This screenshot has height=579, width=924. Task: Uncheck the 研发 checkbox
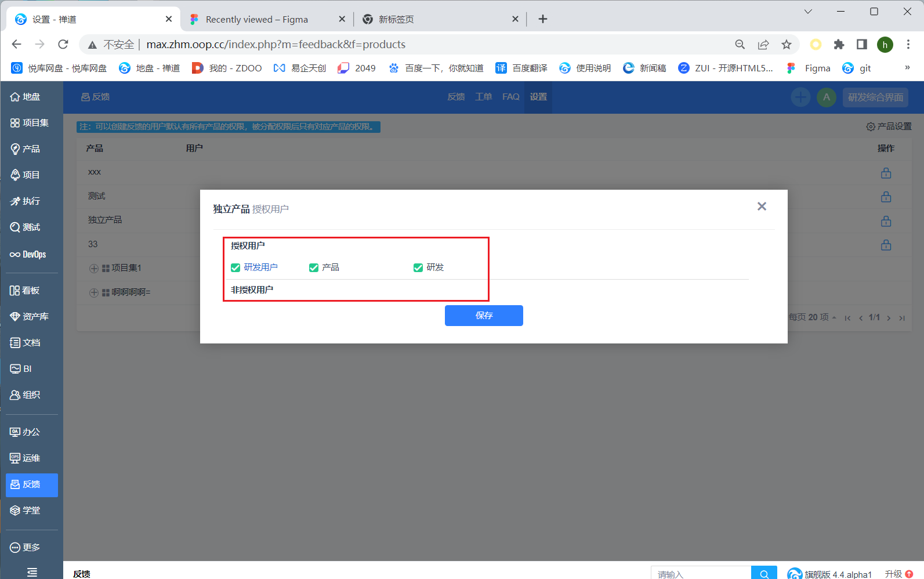418,267
